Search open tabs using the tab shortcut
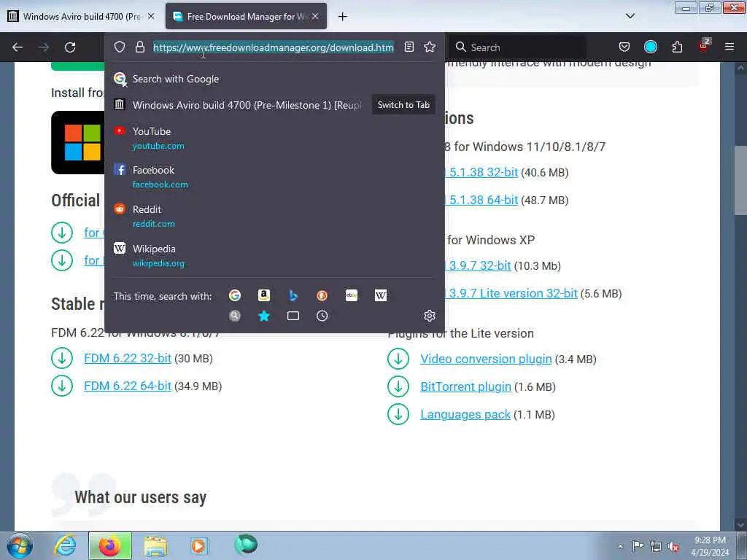 (293, 316)
